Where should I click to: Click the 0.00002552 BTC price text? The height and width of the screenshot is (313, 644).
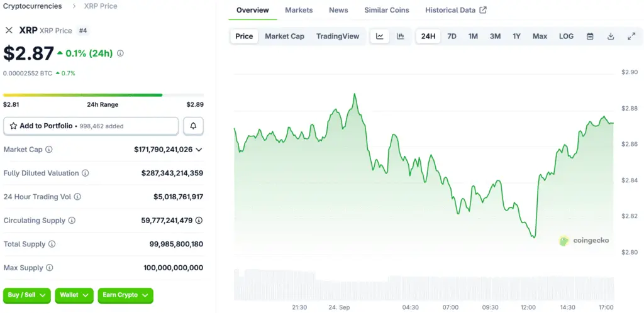[x=28, y=74]
